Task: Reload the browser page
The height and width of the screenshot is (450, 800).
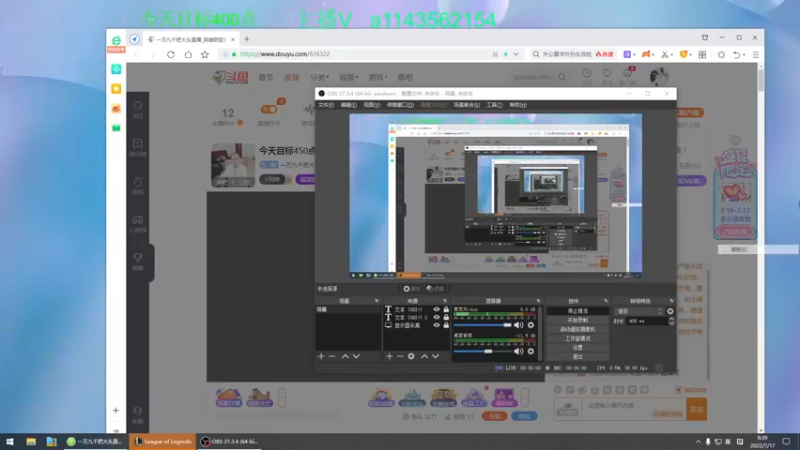Action: 171,54
